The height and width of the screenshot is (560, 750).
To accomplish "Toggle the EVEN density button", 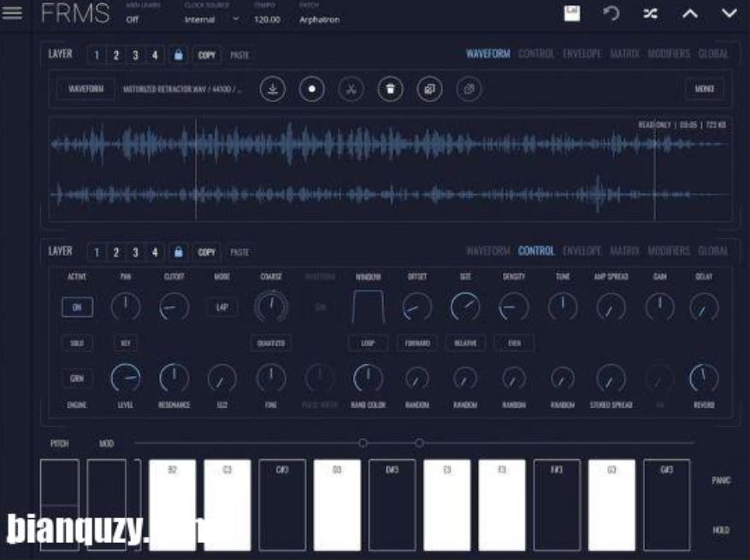I will [x=514, y=343].
